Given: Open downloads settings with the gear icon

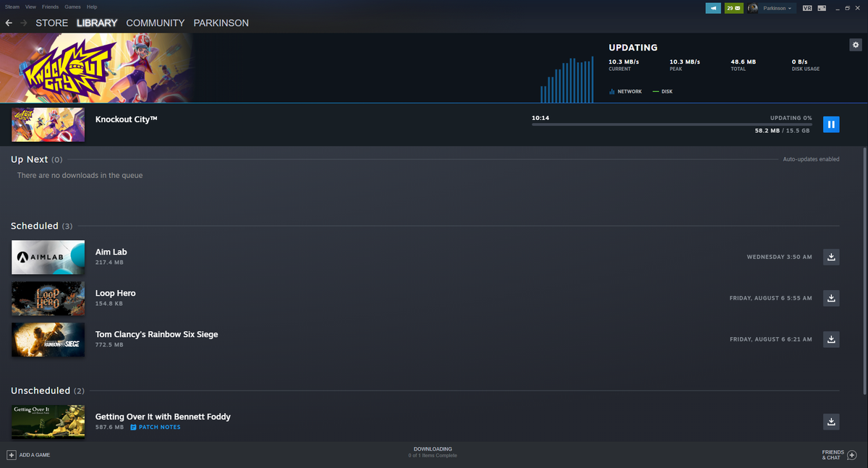Looking at the screenshot, I should pos(855,44).
